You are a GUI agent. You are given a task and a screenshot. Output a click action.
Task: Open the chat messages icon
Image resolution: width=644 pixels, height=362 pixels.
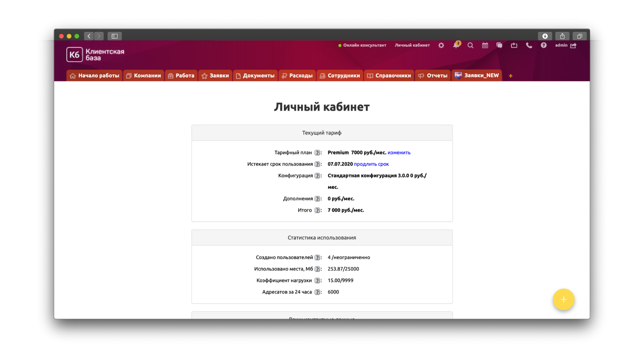(x=499, y=45)
